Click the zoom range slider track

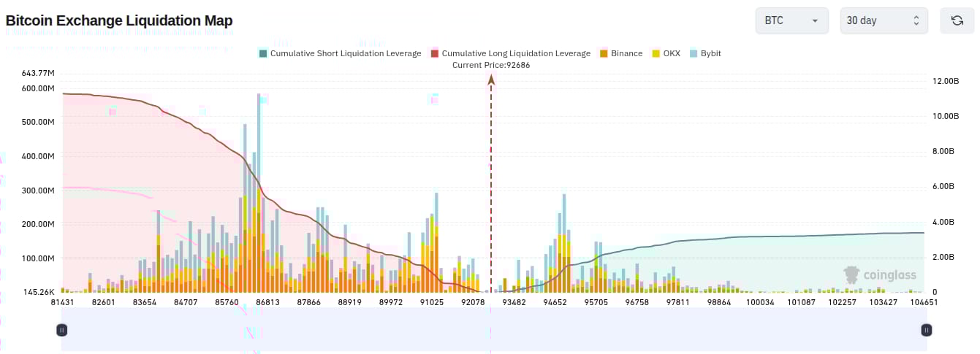tap(494, 330)
